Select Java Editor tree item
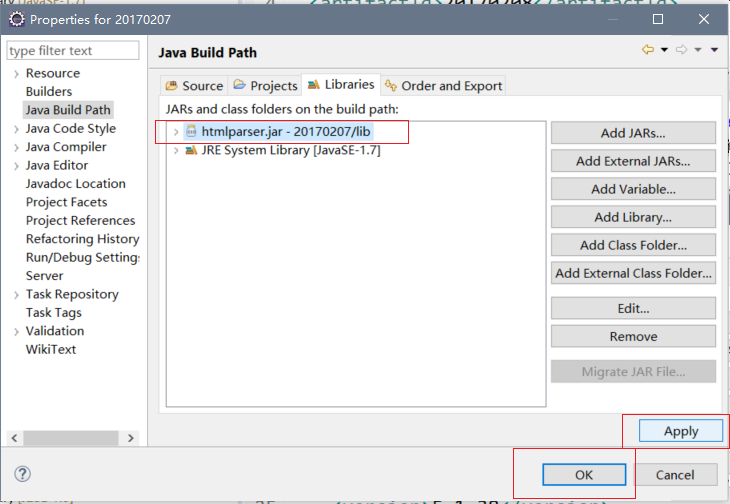 57,165
